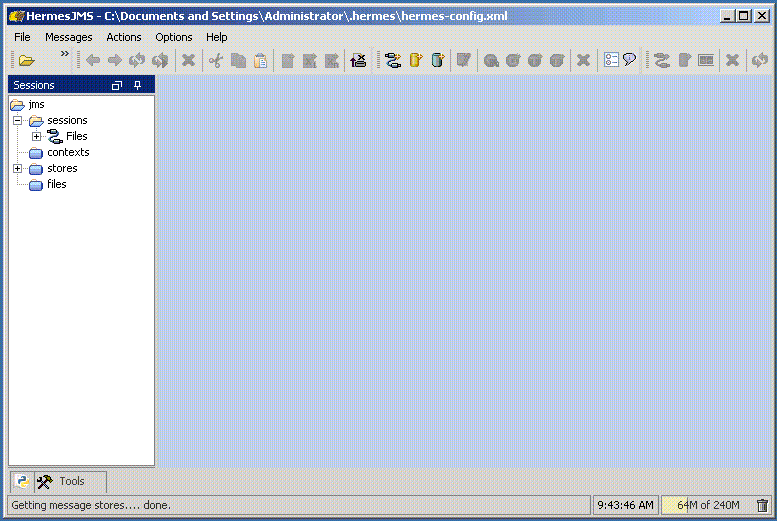
Task: Click the yellow cylinder new queue icon
Action: (416, 61)
